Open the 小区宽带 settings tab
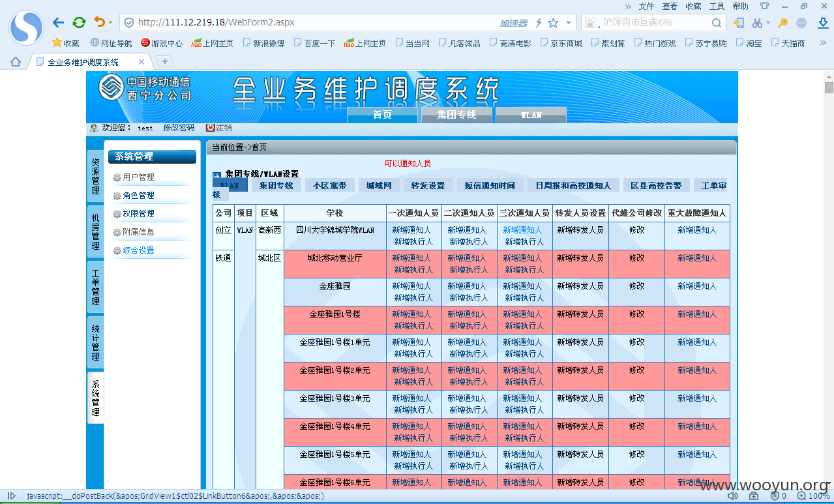The image size is (834, 504). point(329,186)
